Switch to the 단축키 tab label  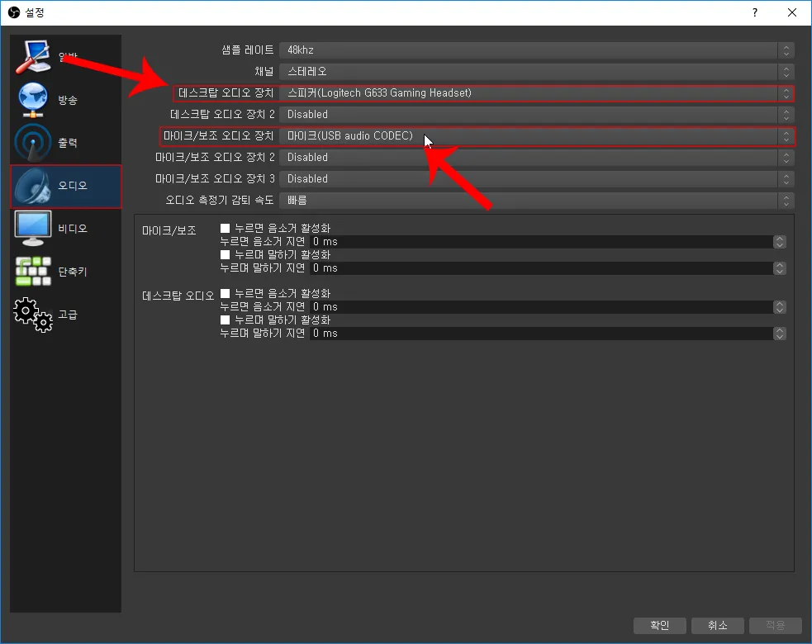73,272
